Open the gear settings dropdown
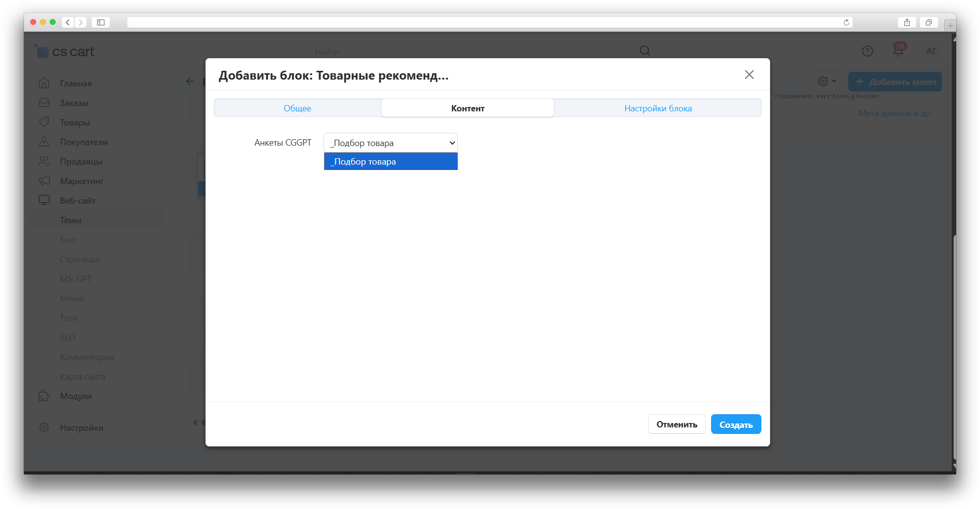 827,82
